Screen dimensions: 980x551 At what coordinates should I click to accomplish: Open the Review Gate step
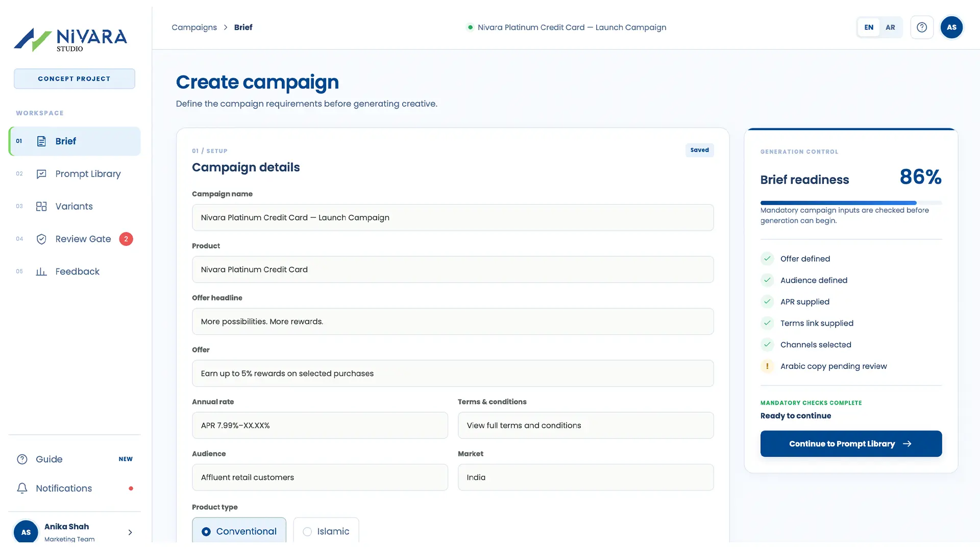[75, 239]
